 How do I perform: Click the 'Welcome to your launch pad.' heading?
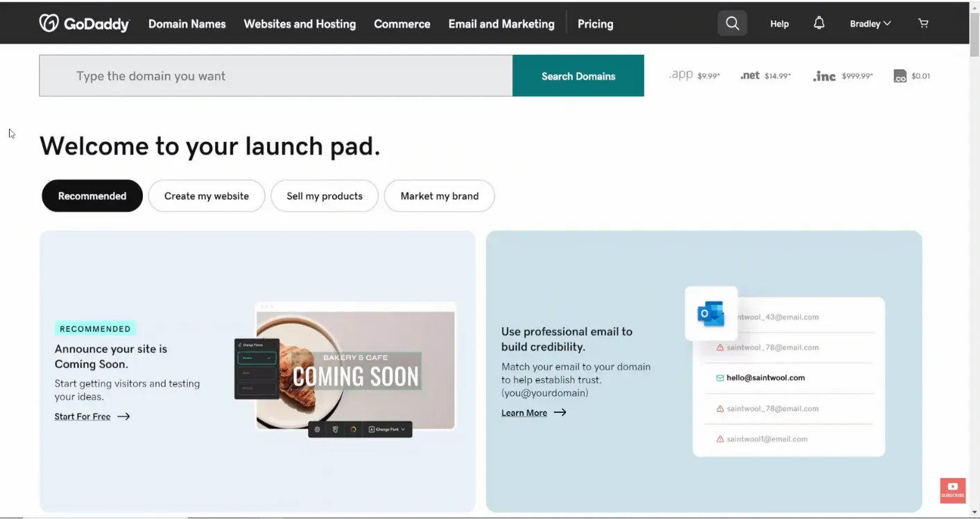coord(210,146)
